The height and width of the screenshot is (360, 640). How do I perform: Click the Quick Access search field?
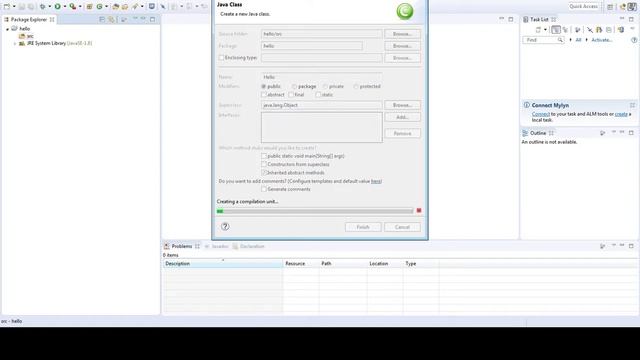click(584, 7)
